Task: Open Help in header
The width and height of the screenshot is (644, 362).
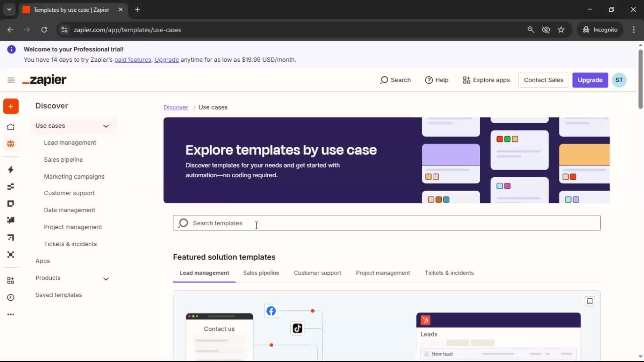Action: click(x=437, y=80)
